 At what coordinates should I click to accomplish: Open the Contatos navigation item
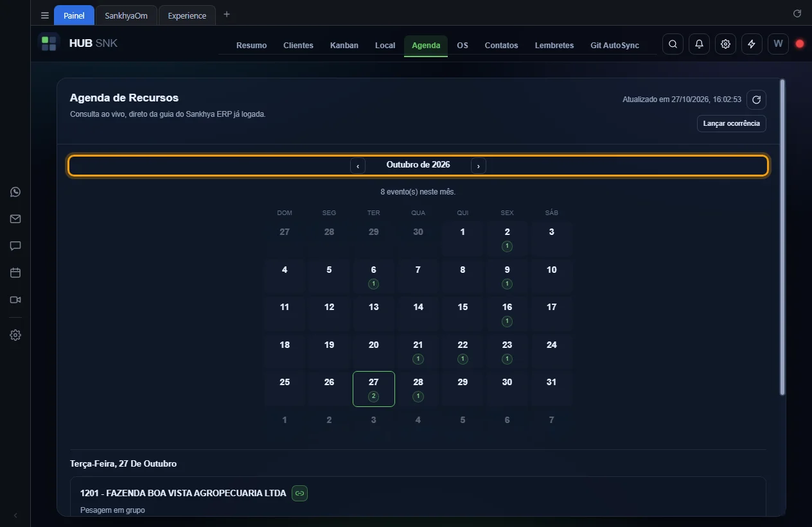click(x=501, y=46)
